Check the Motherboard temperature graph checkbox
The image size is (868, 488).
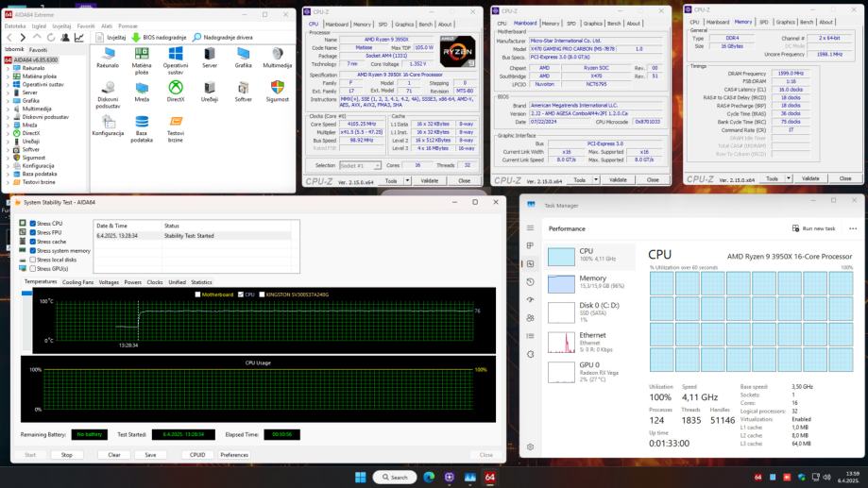coord(197,294)
